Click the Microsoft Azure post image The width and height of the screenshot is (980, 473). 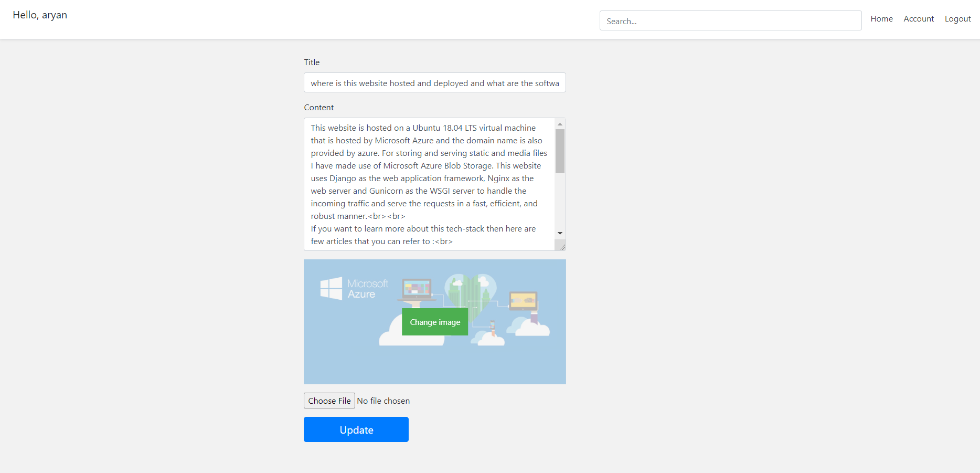click(x=434, y=322)
